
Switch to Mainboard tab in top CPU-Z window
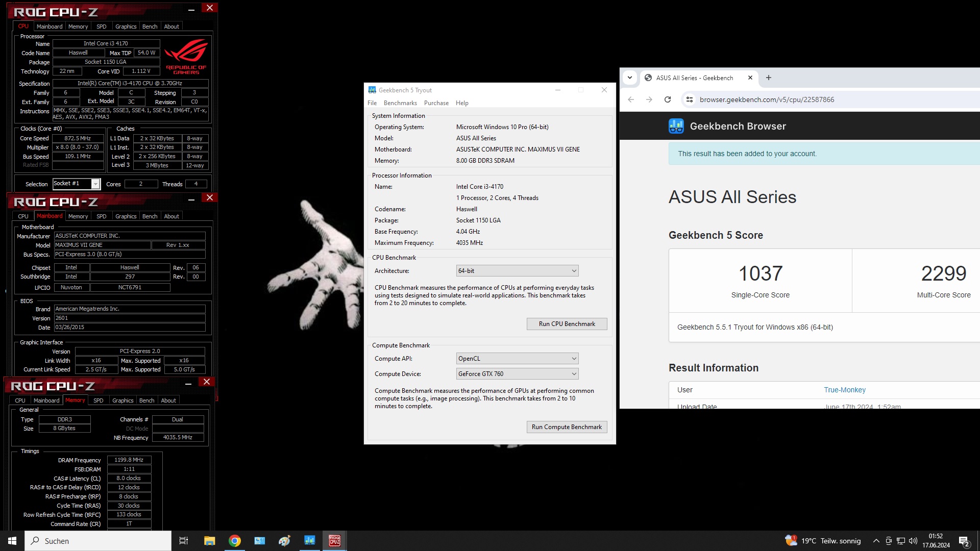50,27
